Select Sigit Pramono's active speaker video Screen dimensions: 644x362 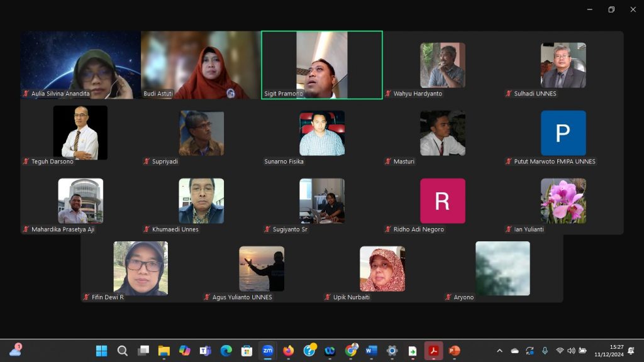[x=321, y=65]
